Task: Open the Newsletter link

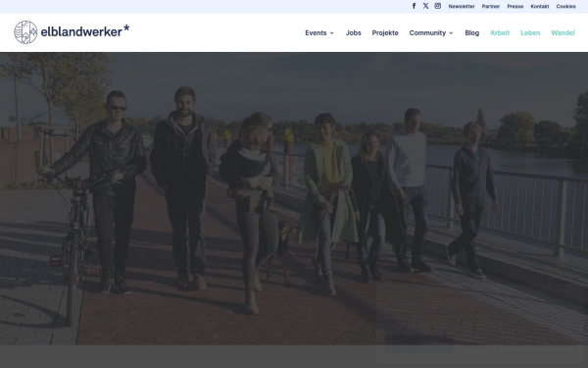Action: (x=462, y=7)
